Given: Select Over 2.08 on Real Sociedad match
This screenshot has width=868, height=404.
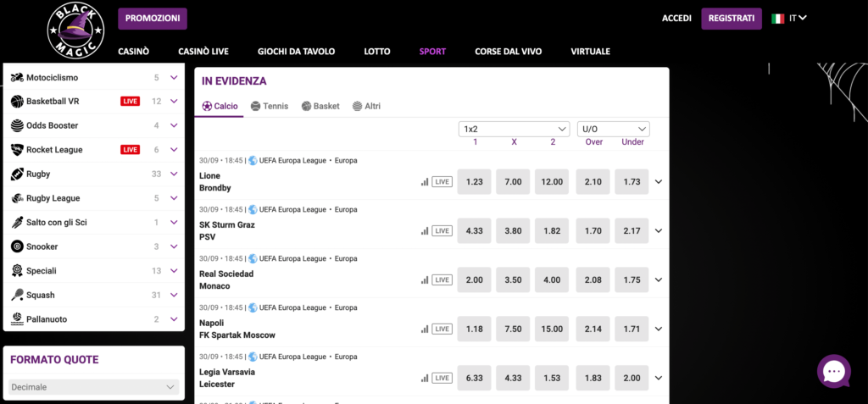Looking at the screenshot, I should pyautogui.click(x=593, y=280).
